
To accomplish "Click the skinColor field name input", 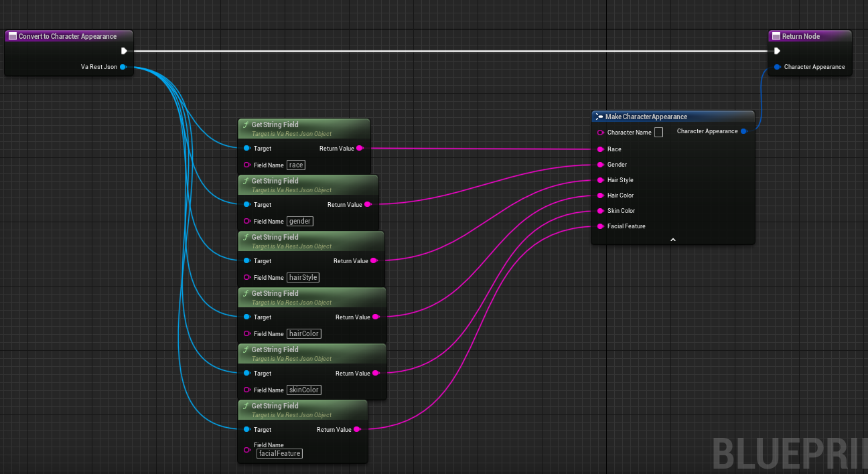I will click(x=304, y=390).
